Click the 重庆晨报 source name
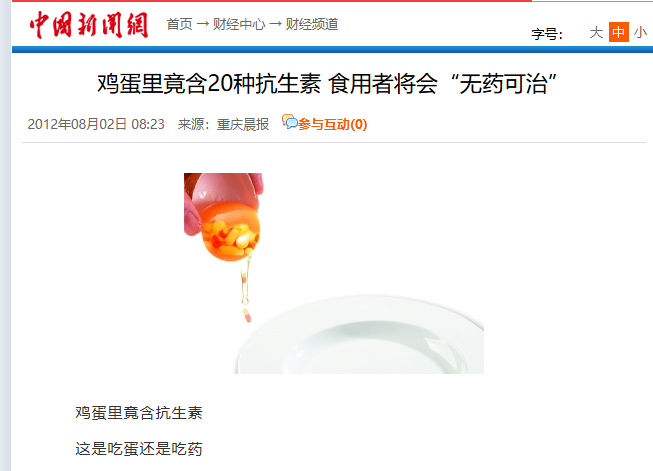653x471 pixels. [x=243, y=124]
